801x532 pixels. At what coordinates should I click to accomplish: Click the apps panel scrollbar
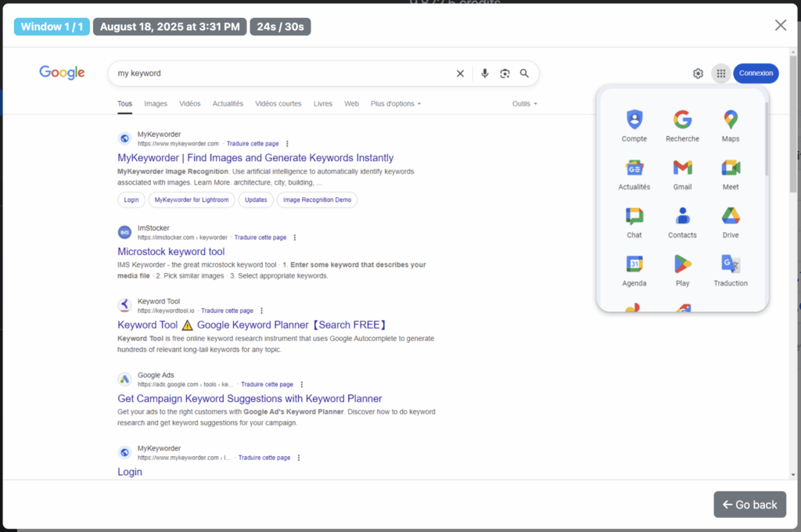[x=767, y=139]
